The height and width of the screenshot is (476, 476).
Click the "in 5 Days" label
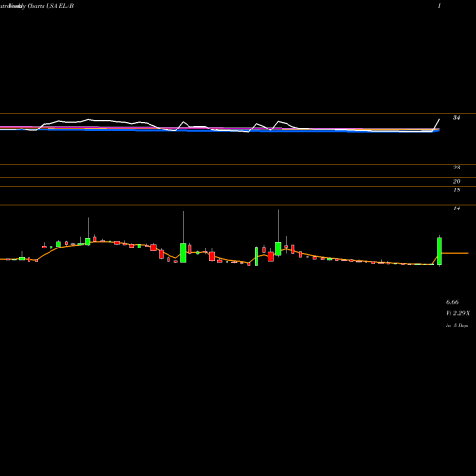pyautogui.click(x=457, y=326)
